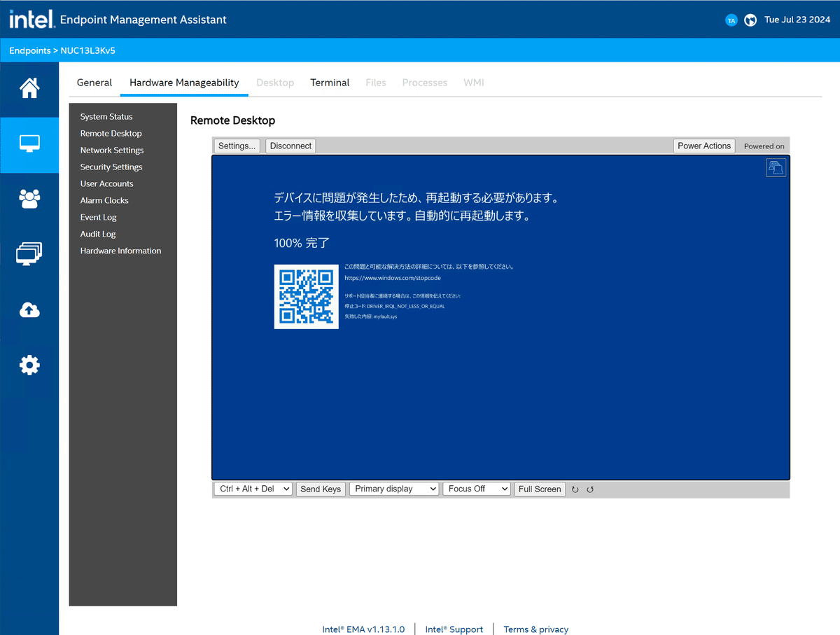This screenshot has width=840, height=635.
Task: Click the DRIVER_IRQL_NOT_LESS_OR_EQUAL stop code text
Action: [406, 307]
